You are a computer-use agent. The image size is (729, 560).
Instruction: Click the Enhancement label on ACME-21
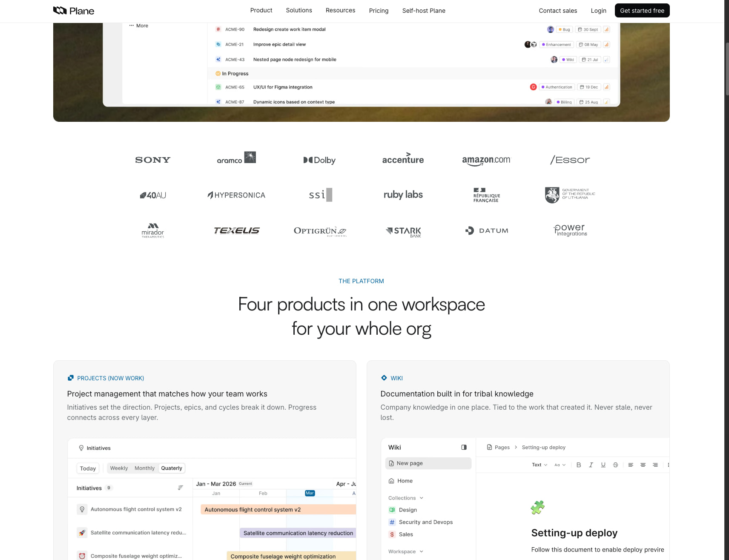(x=556, y=44)
